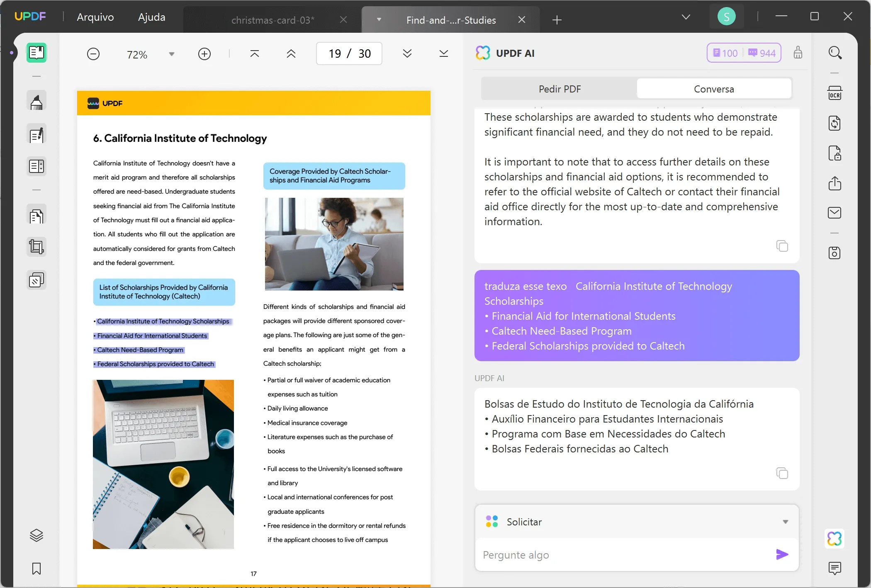Screen dimensions: 871x588
Task: Switch to the Pedir PDF tab
Action: coord(560,89)
